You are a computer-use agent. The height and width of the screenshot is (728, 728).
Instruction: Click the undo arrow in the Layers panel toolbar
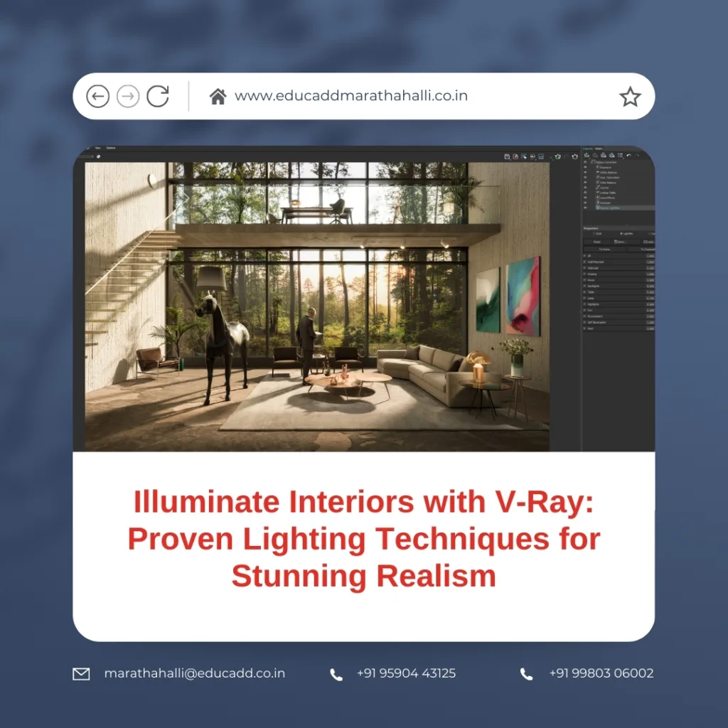click(628, 155)
